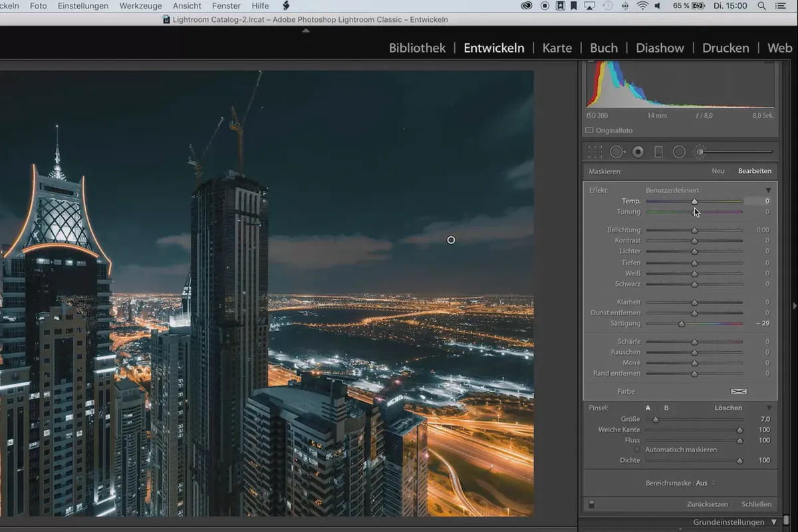Screen dimensions: 798x532
Task: Open the Time Machine menu
Action: pyautogui.click(x=608, y=6)
